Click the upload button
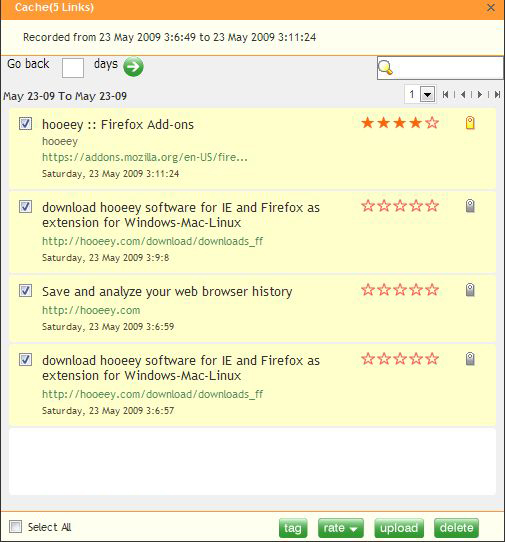This screenshot has width=505, height=542. [x=399, y=528]
